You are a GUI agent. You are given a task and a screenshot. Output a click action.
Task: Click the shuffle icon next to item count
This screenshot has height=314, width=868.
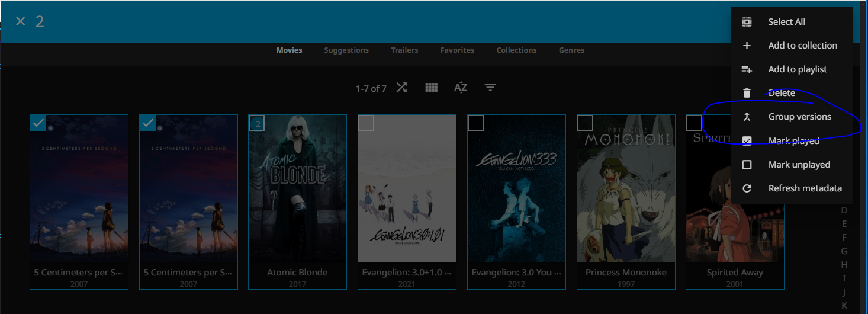(401, 88)
